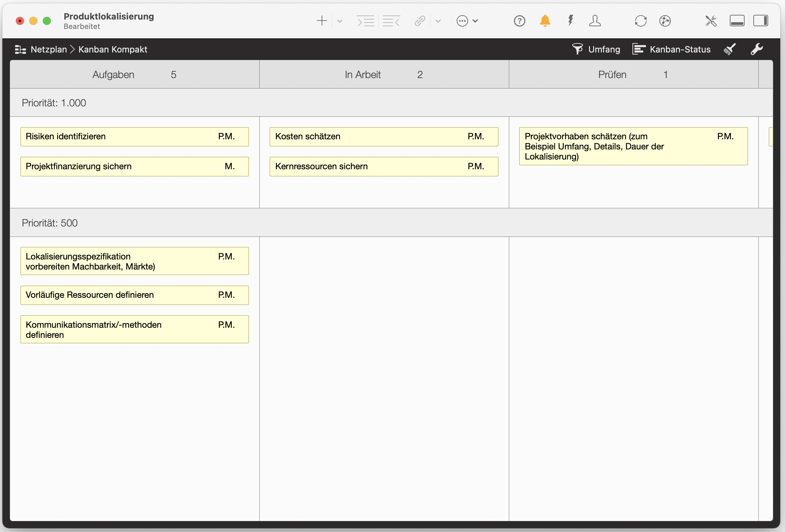
Task: Toggle the settings tools panel
Action: pos(711,21)
